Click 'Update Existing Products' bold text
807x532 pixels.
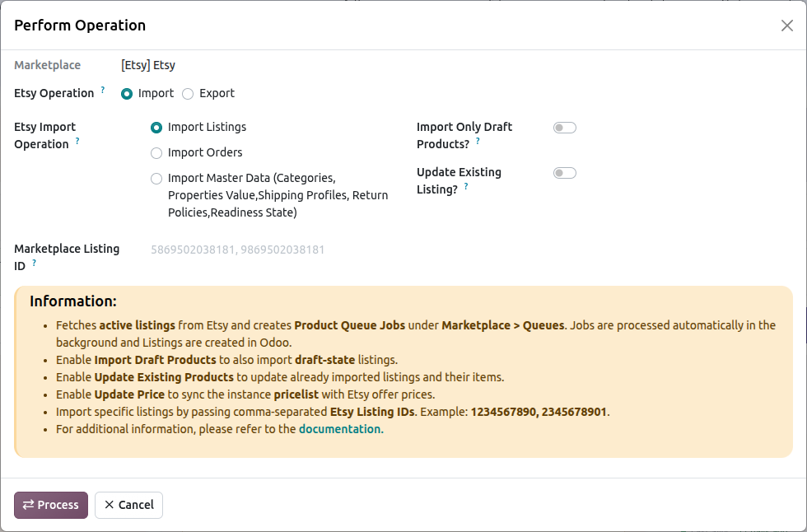tap(164, 377)
